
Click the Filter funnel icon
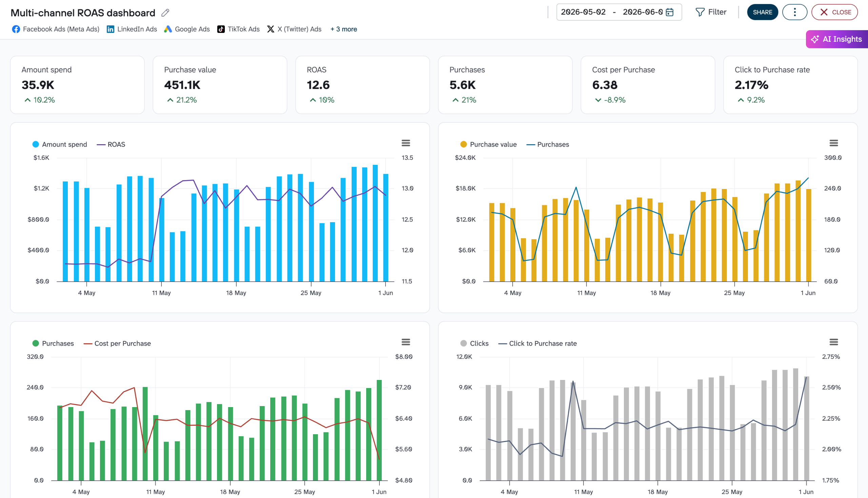[x=700, y=12]
